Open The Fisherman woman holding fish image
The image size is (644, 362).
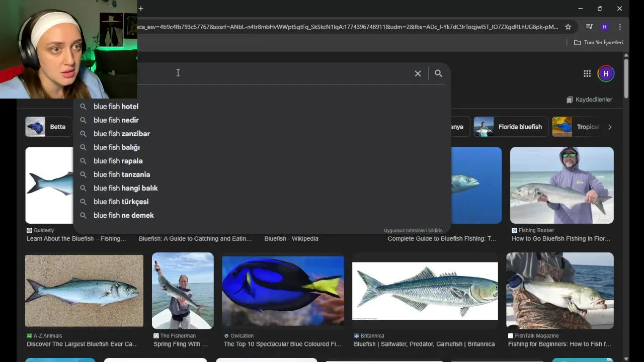[x=183, y=291]
